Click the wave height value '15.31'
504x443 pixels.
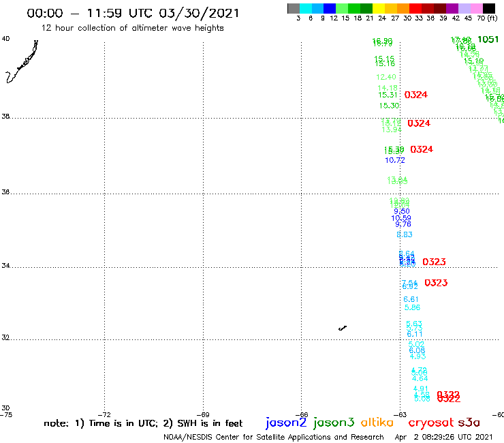coord(388,95)
